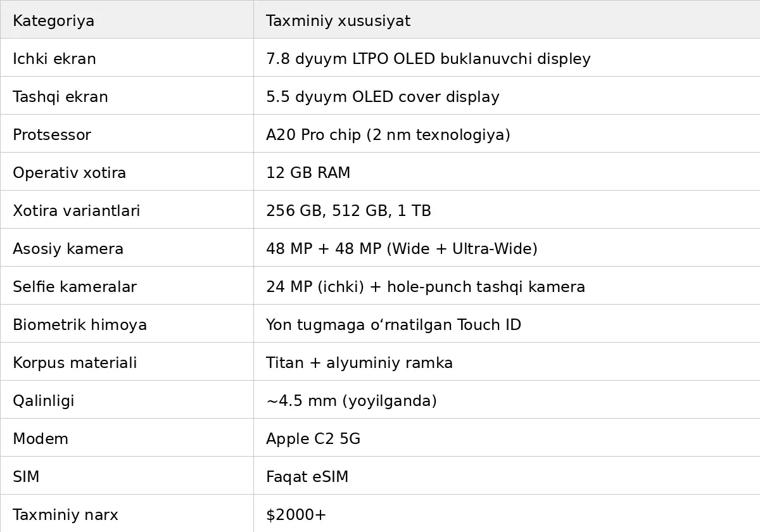
Task: Click the 24 MP selfie camera value
Action: 426,287
